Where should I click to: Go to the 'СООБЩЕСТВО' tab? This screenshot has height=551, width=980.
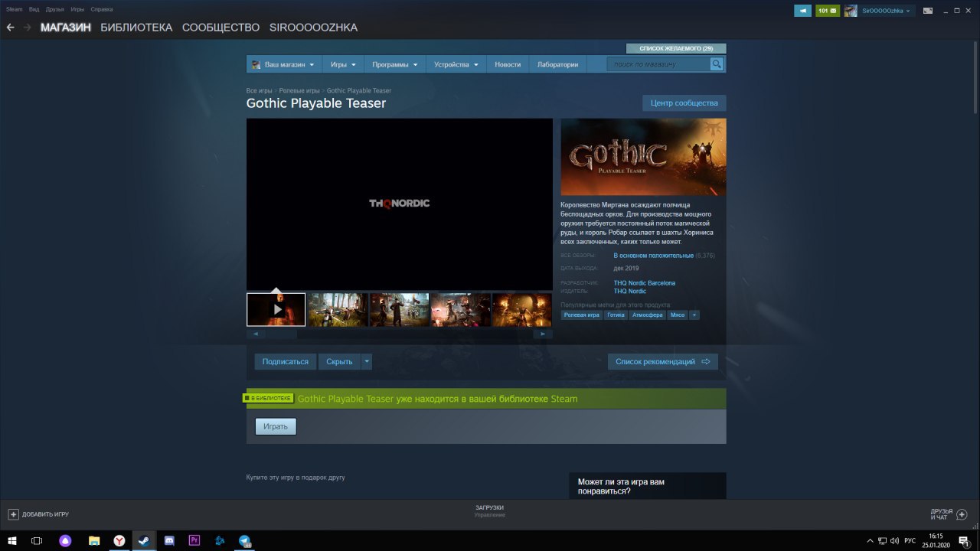220,28
